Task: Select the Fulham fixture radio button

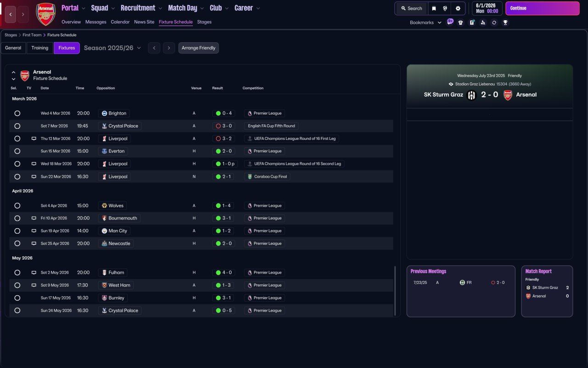Action: point(17,273)
